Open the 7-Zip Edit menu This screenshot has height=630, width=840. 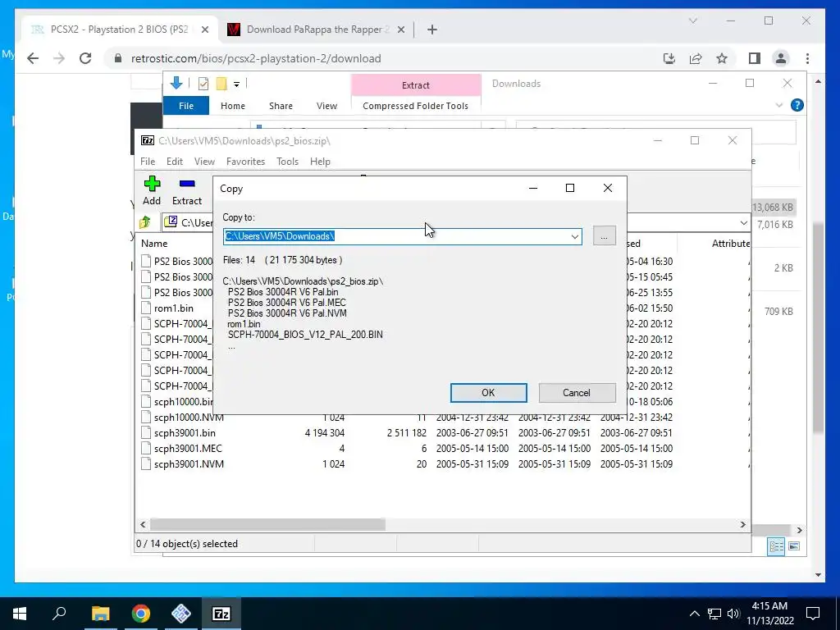175,162
